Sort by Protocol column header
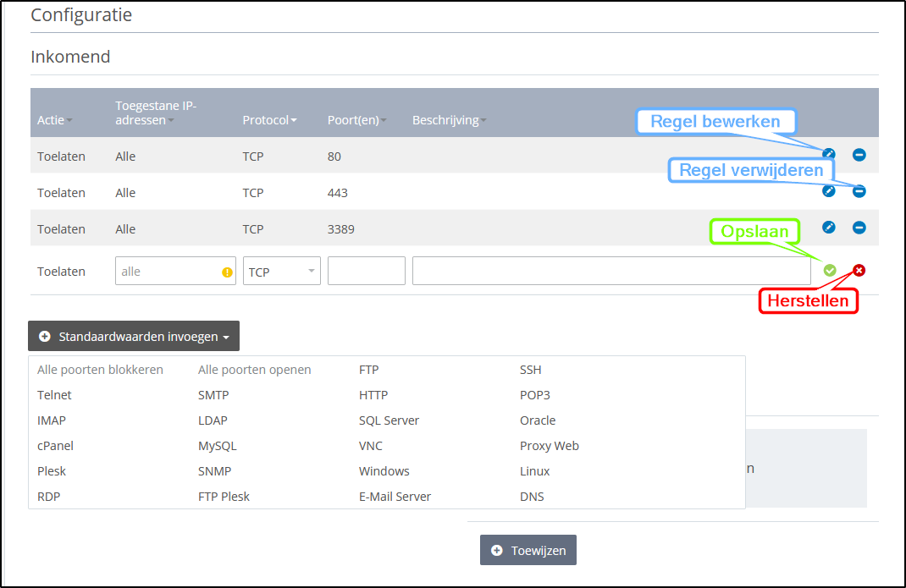Image resolution: width=906 pixels, height=588 pixels. click(x=269, y=120)
